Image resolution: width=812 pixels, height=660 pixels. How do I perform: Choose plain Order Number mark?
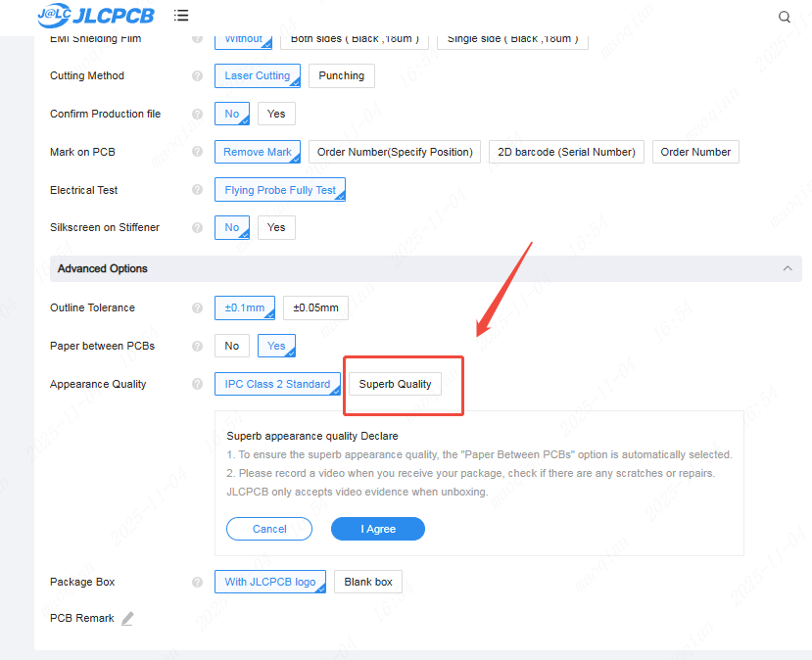point(695,152)
